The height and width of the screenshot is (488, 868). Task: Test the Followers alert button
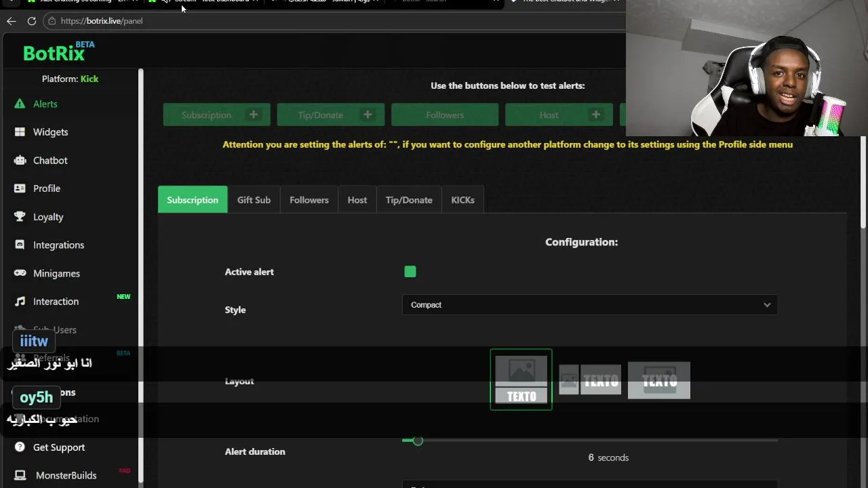445,115
